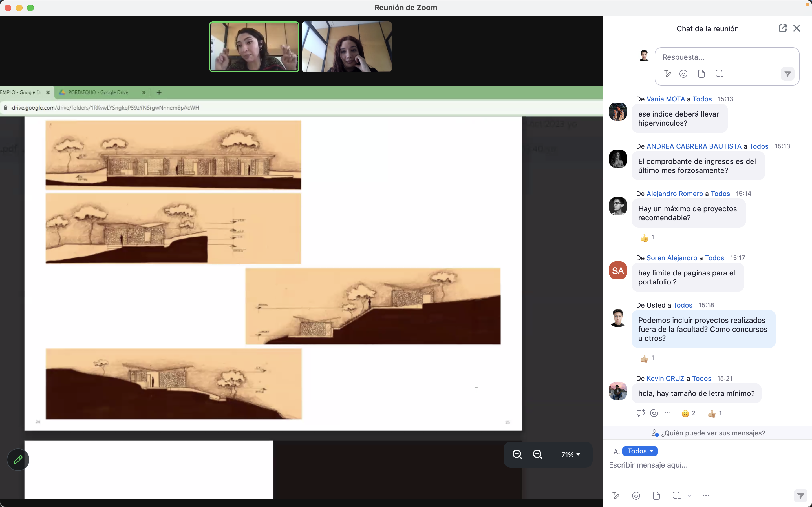Click file attachment icon in reply box
The height and width of the screenshot is (507, 812).
coord(701,74)
